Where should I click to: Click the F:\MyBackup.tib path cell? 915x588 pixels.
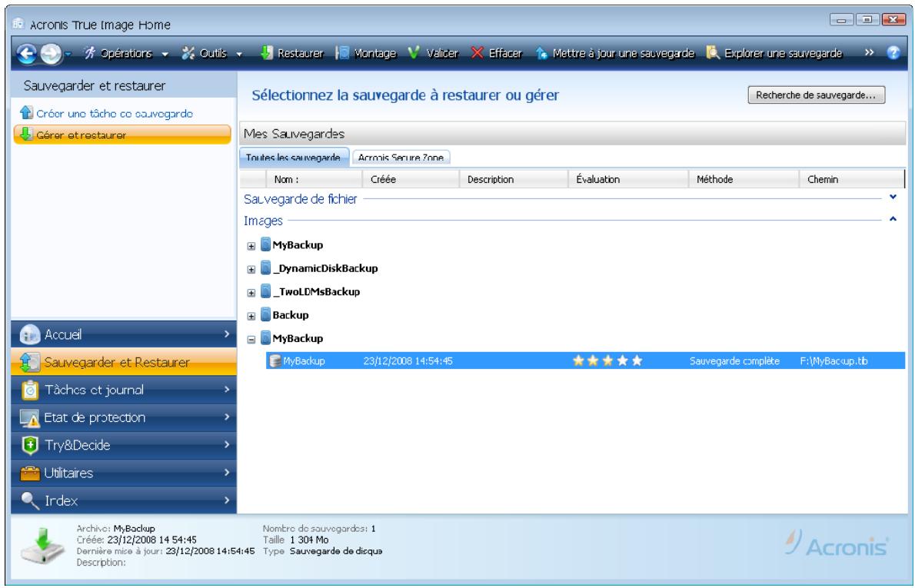point(834,361)
